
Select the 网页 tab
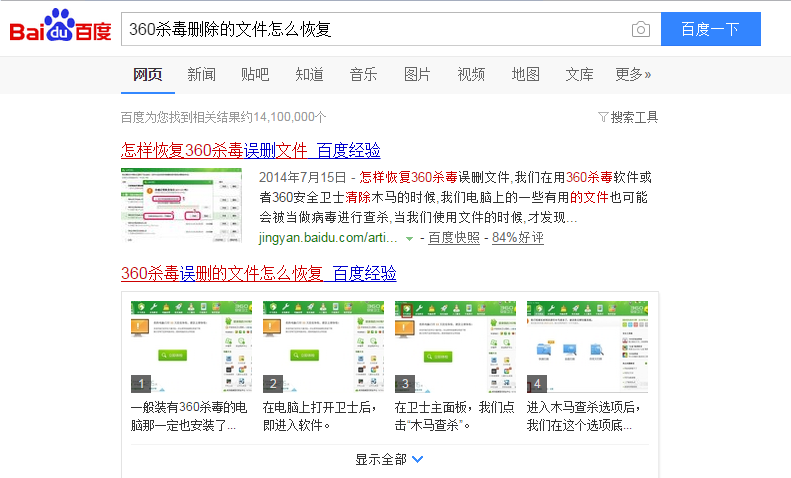pos(148,75)
